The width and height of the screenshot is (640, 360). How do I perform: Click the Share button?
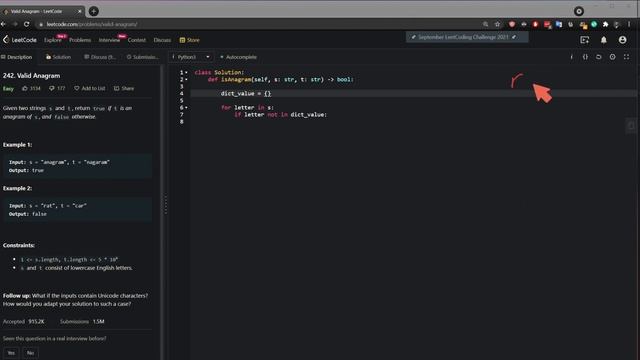[x=124, y=88]
